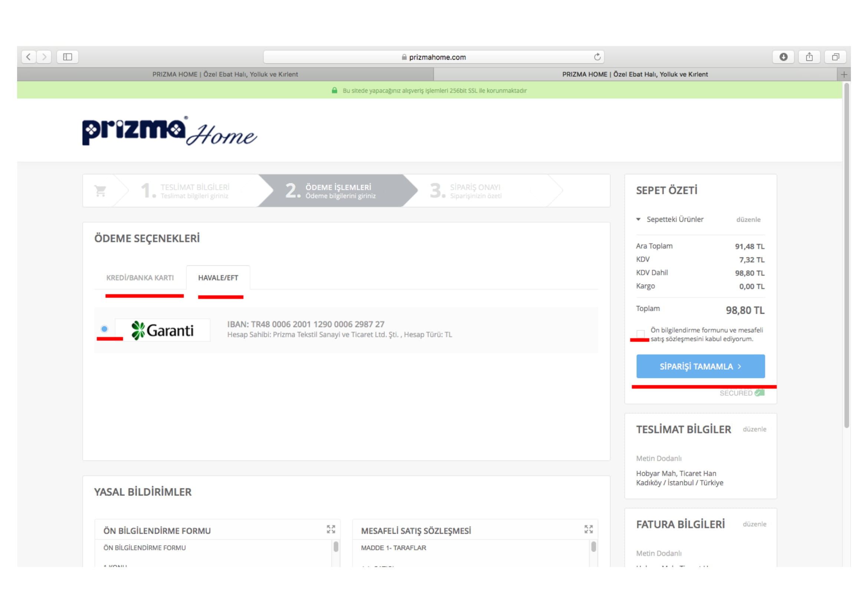Click the KDV 7,32 TL value
Viewport: 868px width, 613px height.
tap(752, 260)
